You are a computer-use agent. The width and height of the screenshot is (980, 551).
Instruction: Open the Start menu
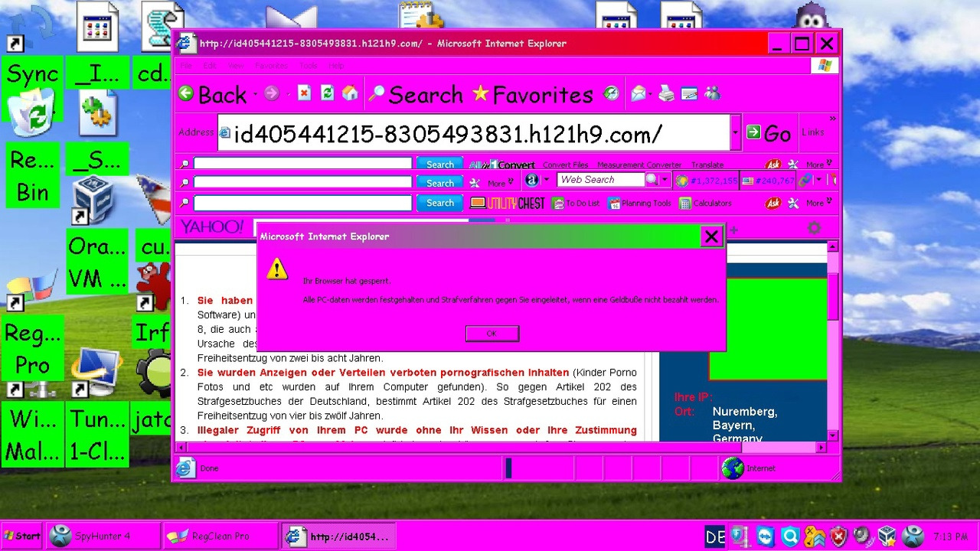[x=21, y=536]
